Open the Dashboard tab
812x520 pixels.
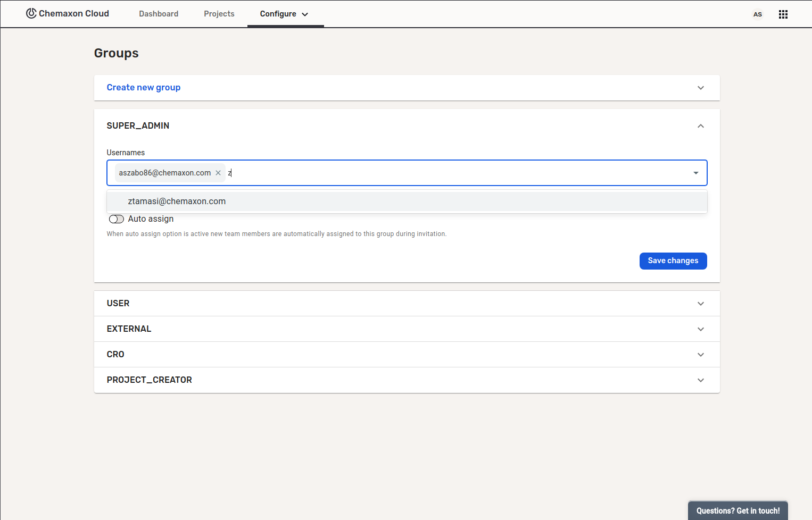(159, 14)
